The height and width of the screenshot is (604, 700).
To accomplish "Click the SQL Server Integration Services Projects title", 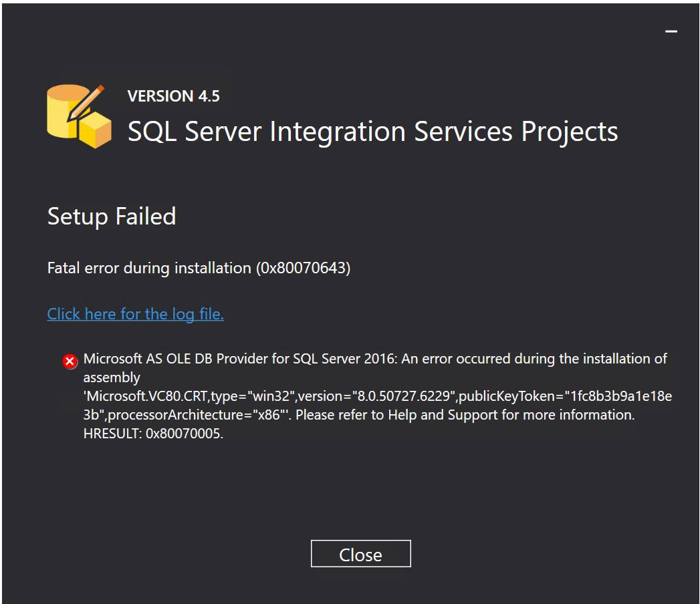I will [x=373, y=132].
